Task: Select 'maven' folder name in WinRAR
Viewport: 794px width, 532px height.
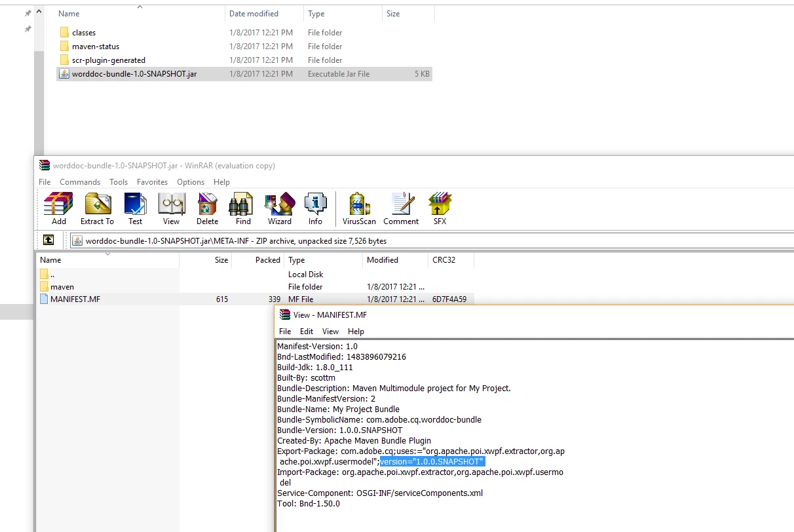Action: (x=62, y=287)
